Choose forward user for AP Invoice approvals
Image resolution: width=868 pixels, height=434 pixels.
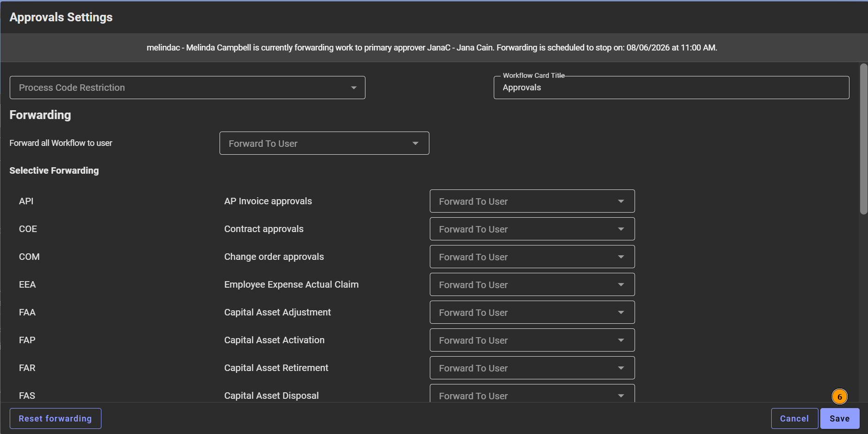tap(532, 201)
